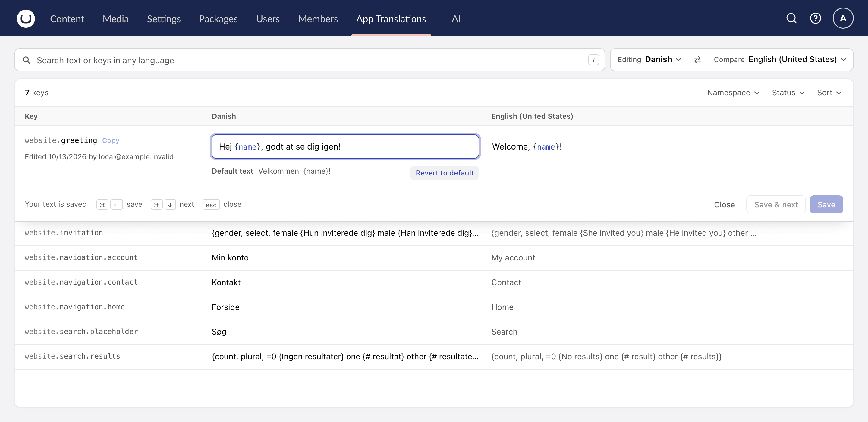Click the Danish text 'Forside'
Screen dimensions: 868x422
[x=226, y=307]
